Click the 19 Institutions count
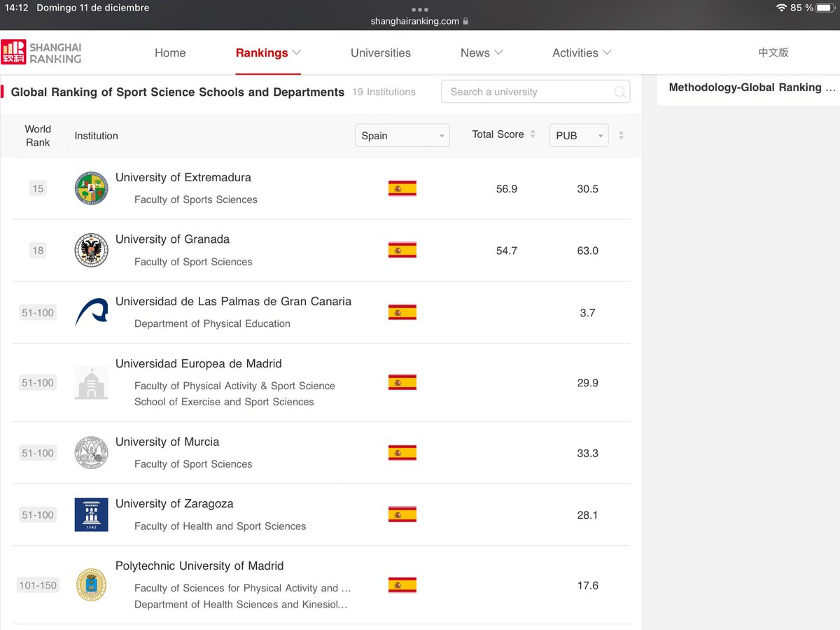The image size is (840, 630). [384, 92]
